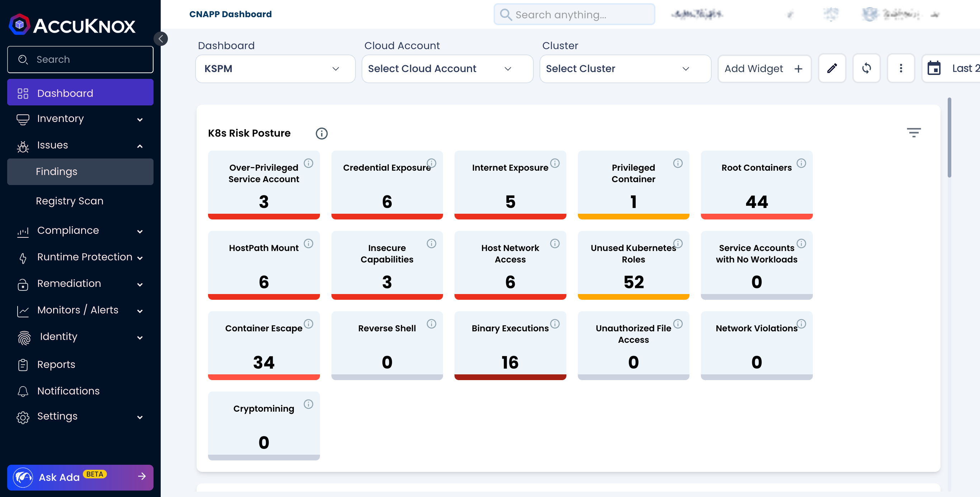Expand the Inventory menu
The height and width of the screenshot is (497, 980).
(x=80, y=119)
